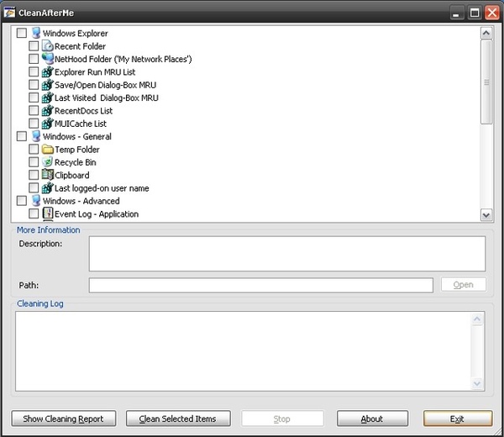Image resolution: width=504 pixels, height=437 pixels.
Task: Tick the Temp Folder checkbox
Action: tap(34, 150)
